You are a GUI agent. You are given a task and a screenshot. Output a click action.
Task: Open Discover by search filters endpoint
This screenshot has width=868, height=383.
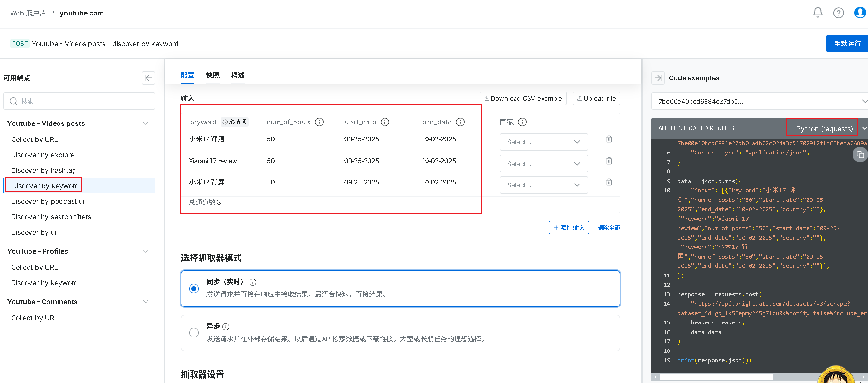point(51,217)
